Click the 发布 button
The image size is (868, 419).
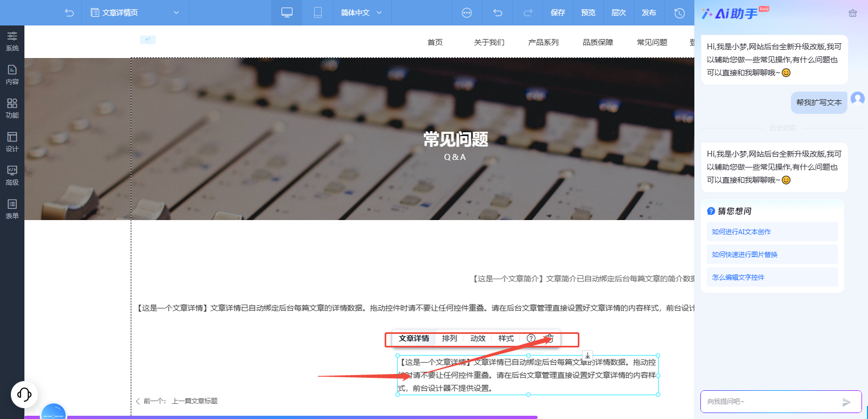pyautogui.click(x=649, y=12)
